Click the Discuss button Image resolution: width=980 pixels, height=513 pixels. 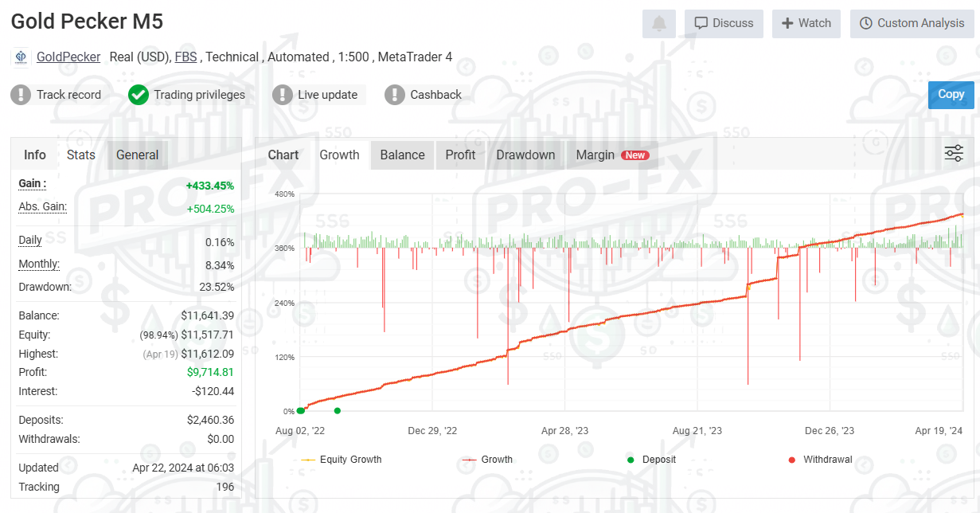tap(724, 24)
